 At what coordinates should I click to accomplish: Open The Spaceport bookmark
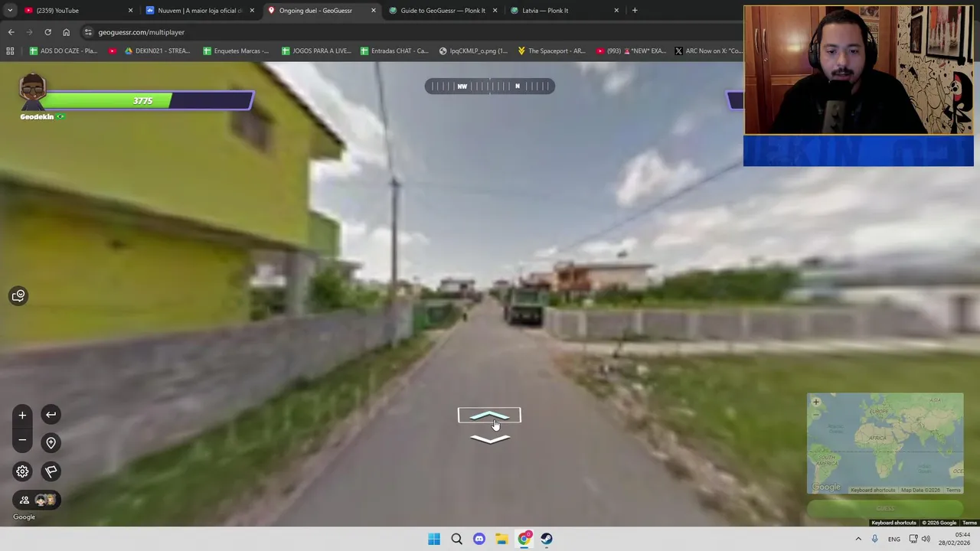pos(550,51)
